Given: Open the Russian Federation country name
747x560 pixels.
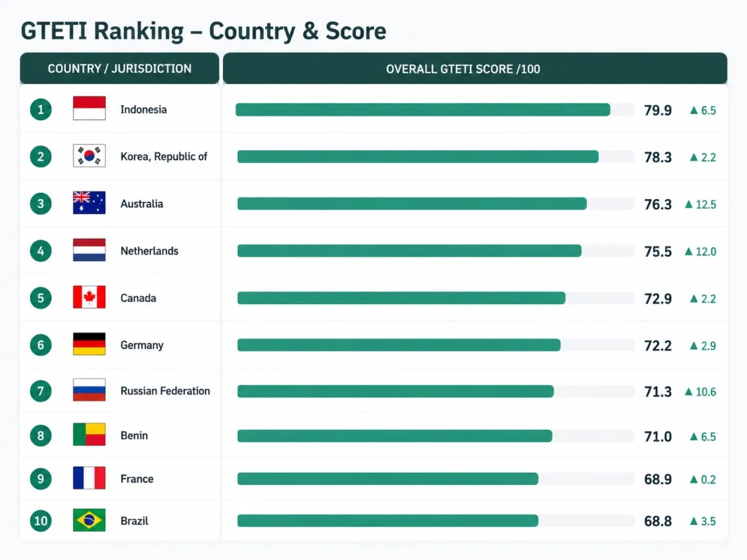Looking at the screenshot, I should 165,391.
